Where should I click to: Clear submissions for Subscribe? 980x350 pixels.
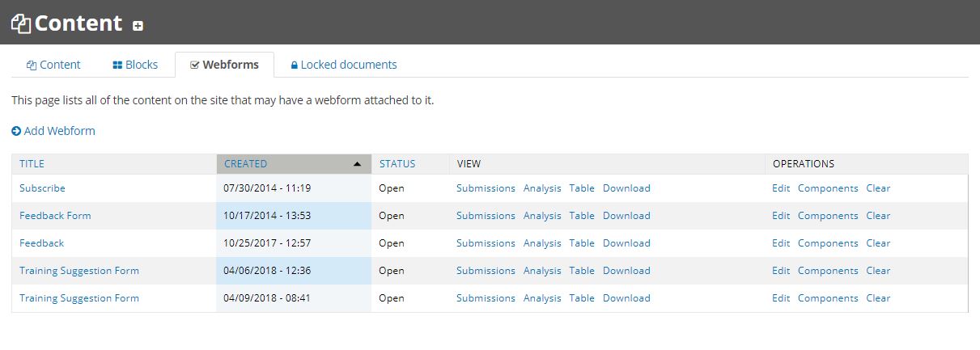(x=878, y=188)
